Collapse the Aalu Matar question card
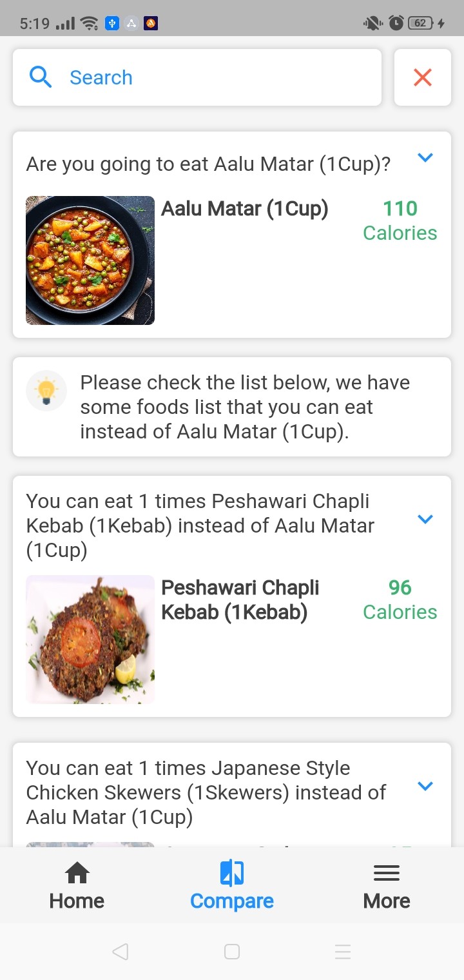This screenshot has height=980, width=464. (425, 157)
